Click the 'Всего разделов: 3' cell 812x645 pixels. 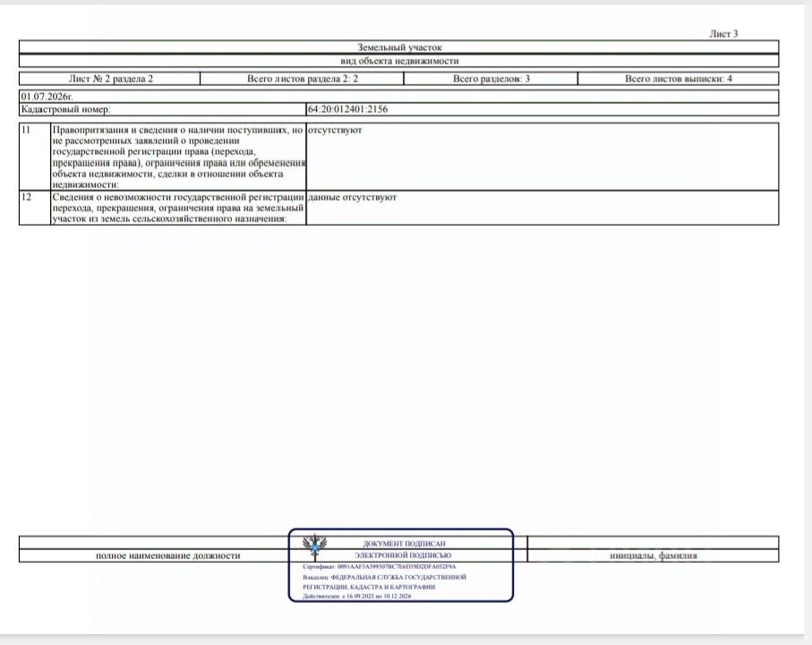491,79
